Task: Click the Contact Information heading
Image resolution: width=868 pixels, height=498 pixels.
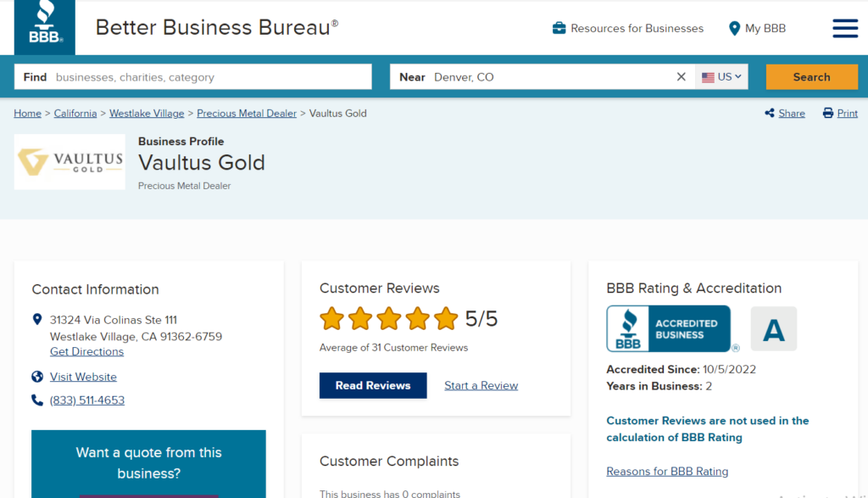Action: coord(95,289)
